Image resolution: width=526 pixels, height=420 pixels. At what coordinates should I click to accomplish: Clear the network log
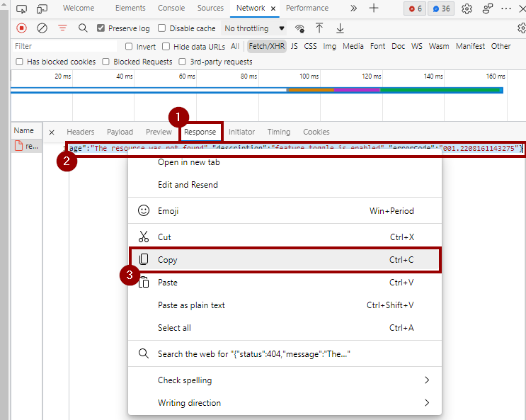42,28
